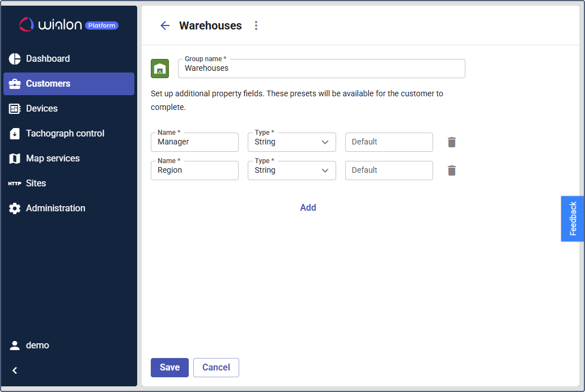Open the Administration settings section
This screenshot has height=392, width=585.
pos(56,208)
